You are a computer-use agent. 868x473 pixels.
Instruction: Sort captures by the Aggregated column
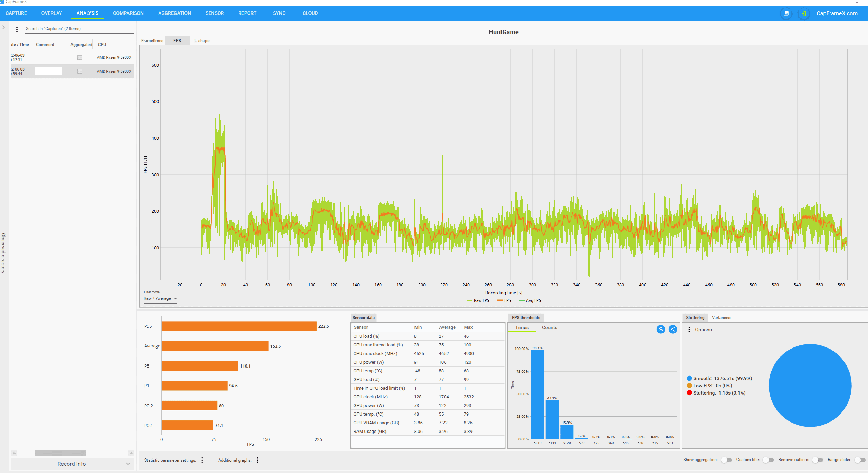point(81,45)
